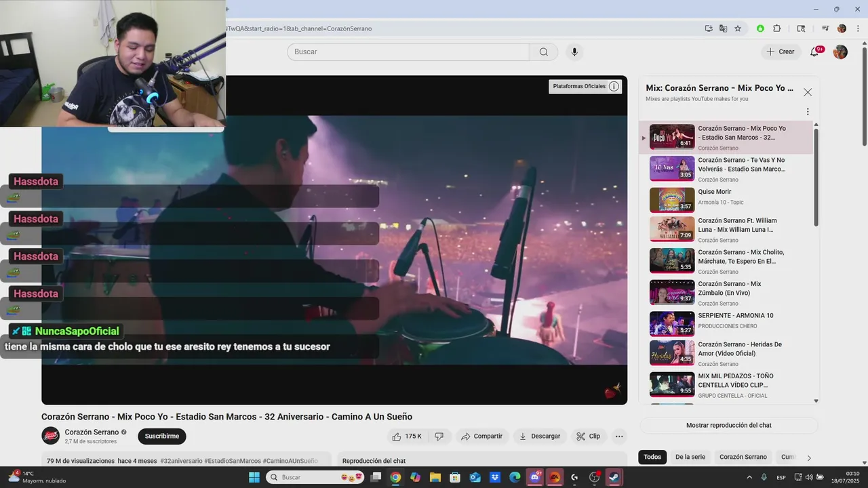Image resolution: width=868 pixels, height=488 pixels.
Task: Dislike the video with thumbs down
Action: [439, 436]
